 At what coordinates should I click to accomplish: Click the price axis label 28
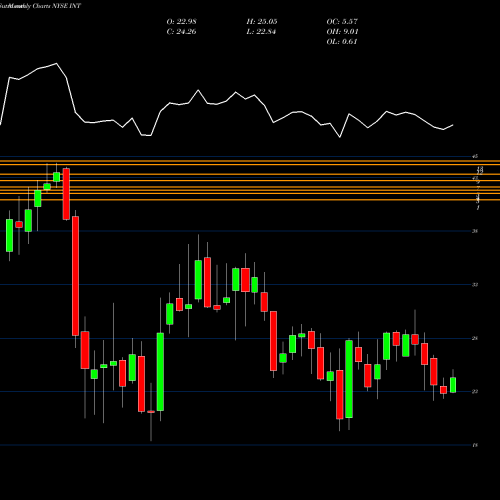(475, 338)
